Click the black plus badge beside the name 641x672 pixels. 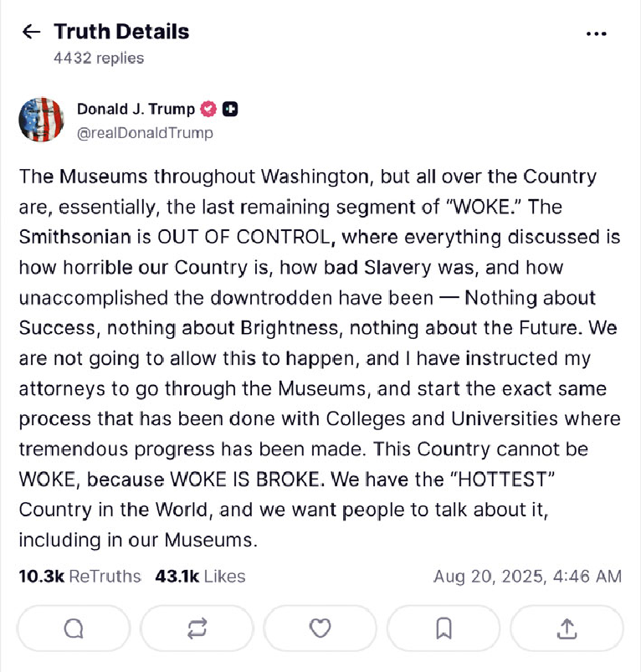point(230,109)
